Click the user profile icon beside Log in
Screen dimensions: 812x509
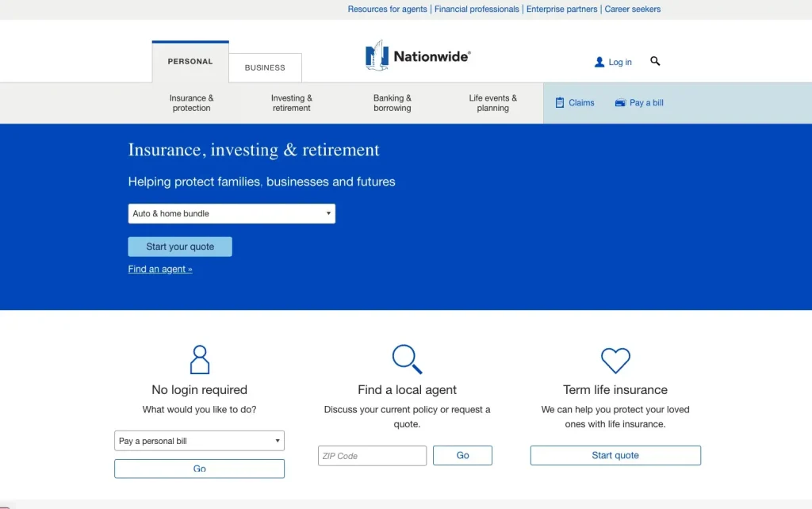click(599, 62)
